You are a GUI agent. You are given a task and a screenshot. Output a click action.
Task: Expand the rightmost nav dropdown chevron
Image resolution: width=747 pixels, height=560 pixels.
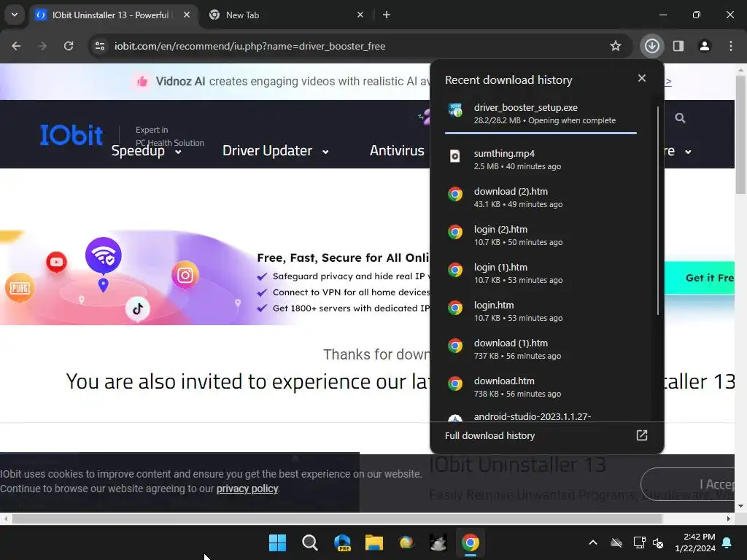tap(688, 152)
